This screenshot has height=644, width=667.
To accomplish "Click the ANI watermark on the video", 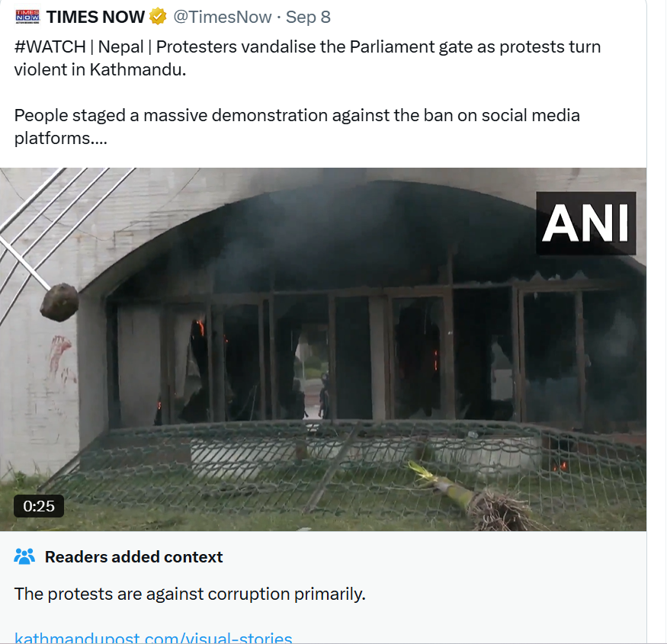I will coord(585,223).
